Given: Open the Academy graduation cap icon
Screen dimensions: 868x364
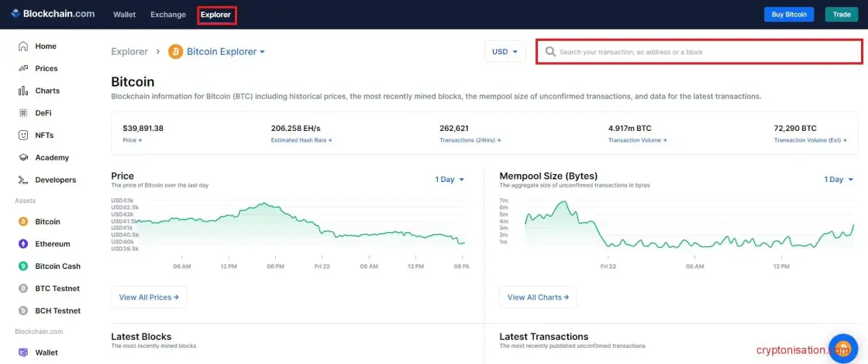Looking at the screenshot, I should coord(22,158).
